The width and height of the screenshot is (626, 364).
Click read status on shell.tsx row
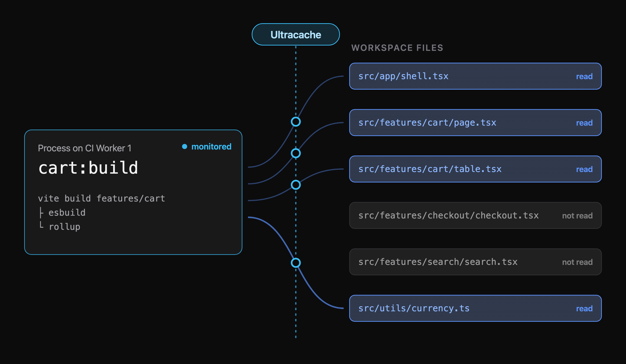click(x=584, y=76)
